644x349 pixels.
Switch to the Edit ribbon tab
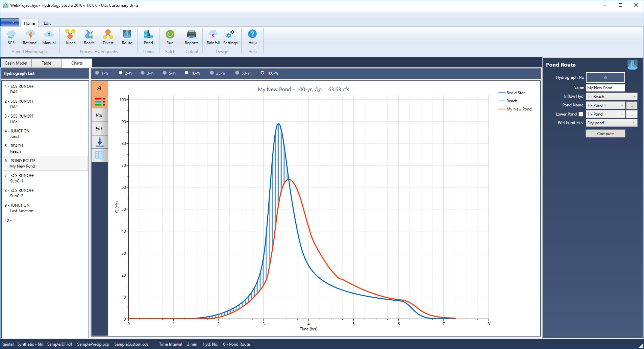click(x=47, y=23)
